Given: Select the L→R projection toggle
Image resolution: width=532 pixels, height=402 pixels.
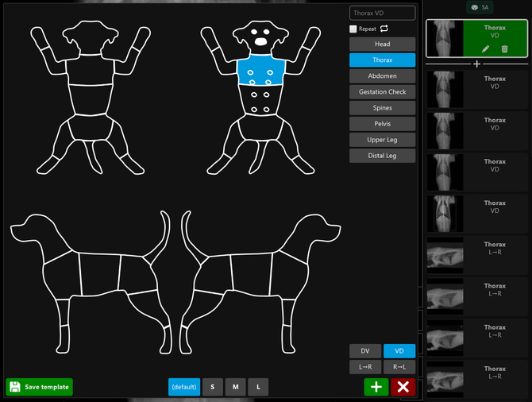Looking at the screenshot, I should pos(365,367).
